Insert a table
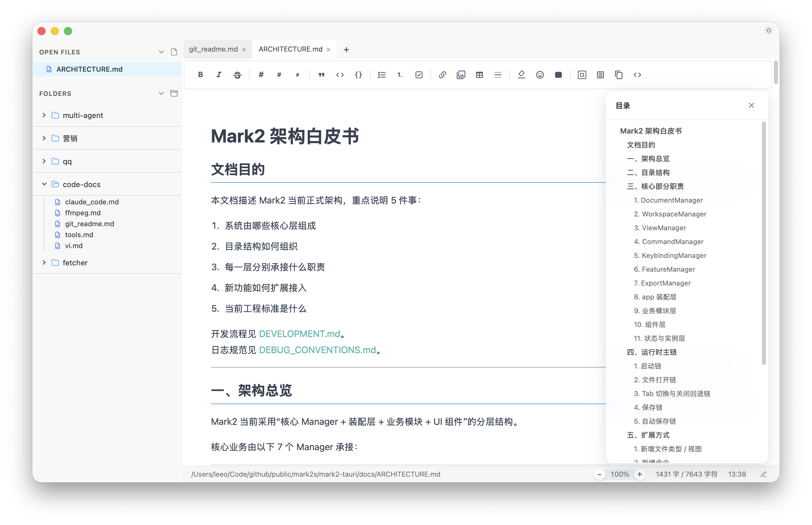This screenshot has width=812, height=525. tap(479, 75)
